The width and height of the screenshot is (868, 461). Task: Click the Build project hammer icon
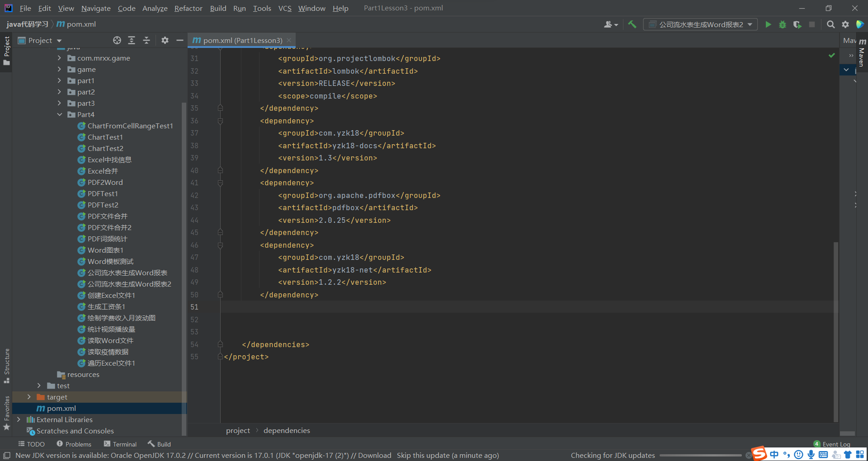[x=632, y=24]
